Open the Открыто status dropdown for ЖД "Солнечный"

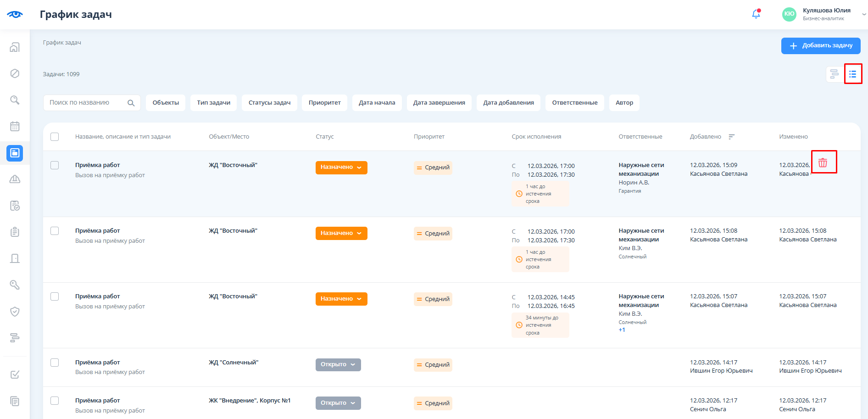click(x=338, y=365)
